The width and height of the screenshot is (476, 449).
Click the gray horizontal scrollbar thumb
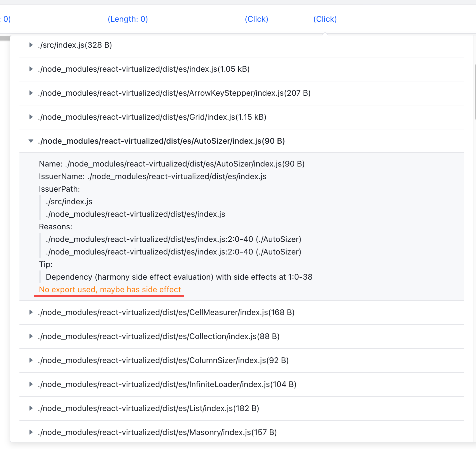pyautogui.click(x=5, y=38)
